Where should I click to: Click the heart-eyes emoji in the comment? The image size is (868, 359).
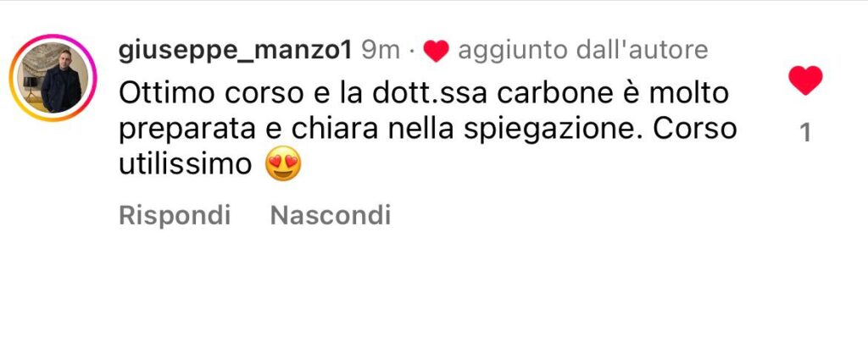[x=283, y=163]
